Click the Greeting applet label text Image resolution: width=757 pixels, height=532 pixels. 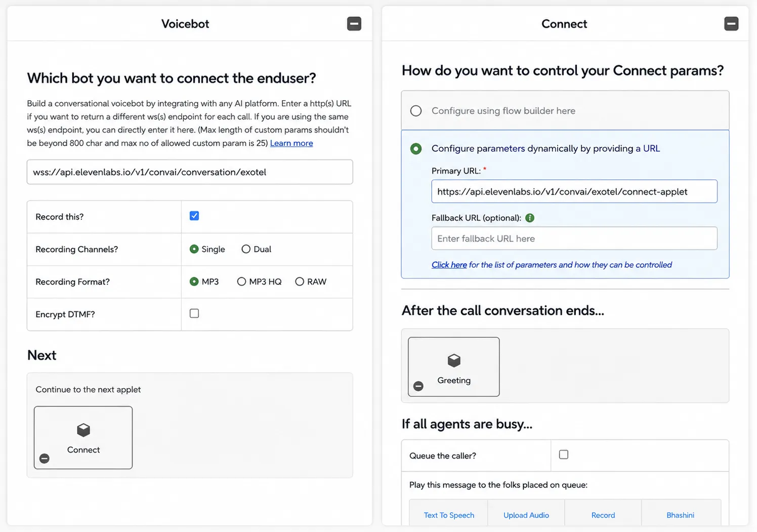coord(454,380)
